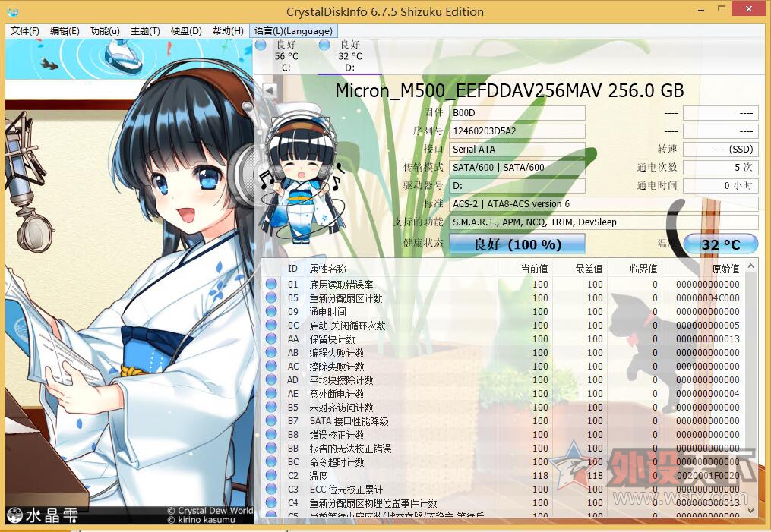The width and height of the screenshot is (771, 532).
Task: Select the C: drive tab at 56 °C
Action: pyautogui.click(x=286, y=56)
